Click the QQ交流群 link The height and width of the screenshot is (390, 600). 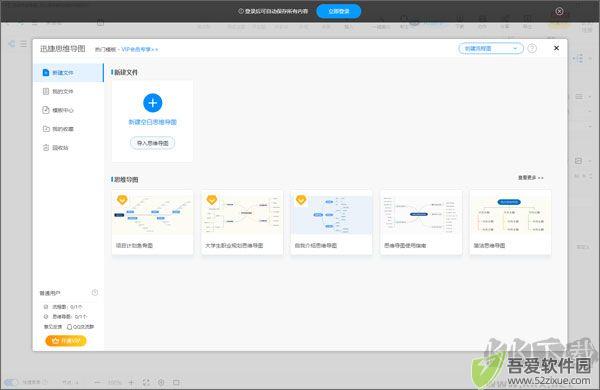point(80,327)
